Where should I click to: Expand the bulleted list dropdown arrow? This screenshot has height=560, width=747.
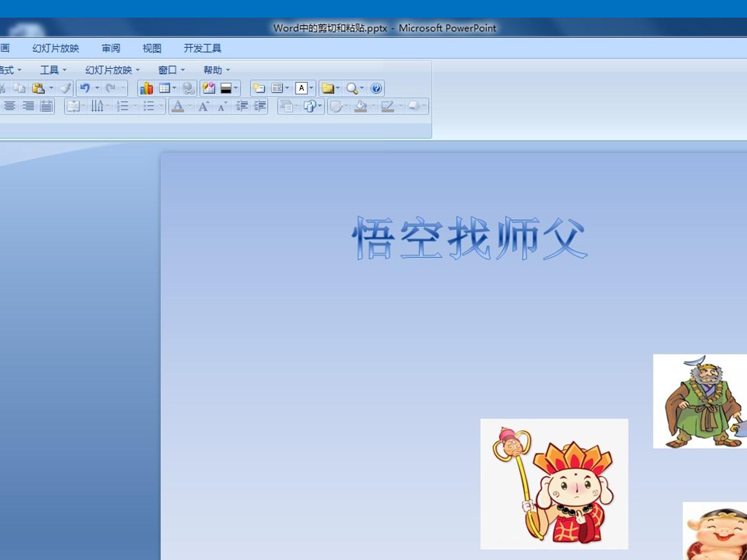coord(161,106)
